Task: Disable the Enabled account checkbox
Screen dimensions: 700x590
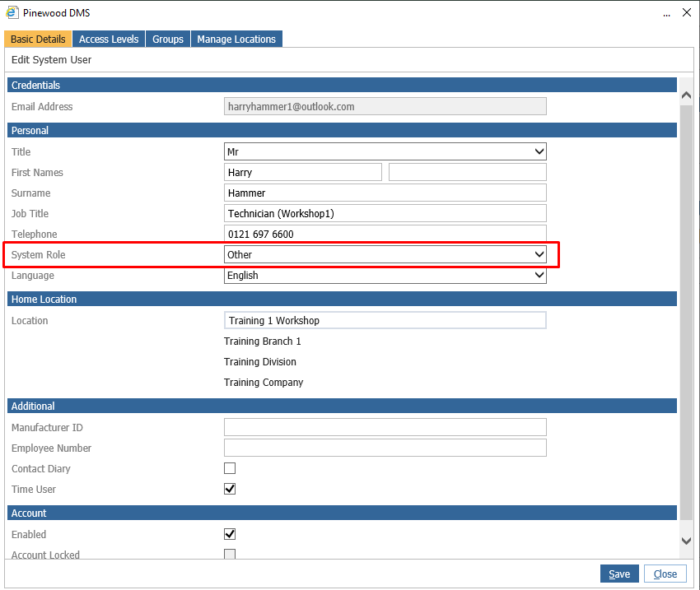Action: (230, 534)
